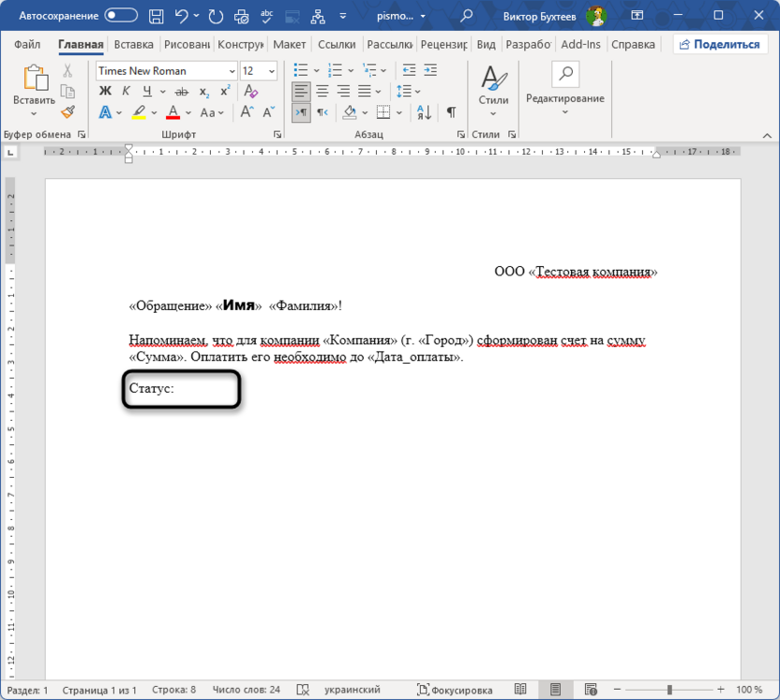
Task: Copy selection with the copy icon
Action: pos(67,92)
